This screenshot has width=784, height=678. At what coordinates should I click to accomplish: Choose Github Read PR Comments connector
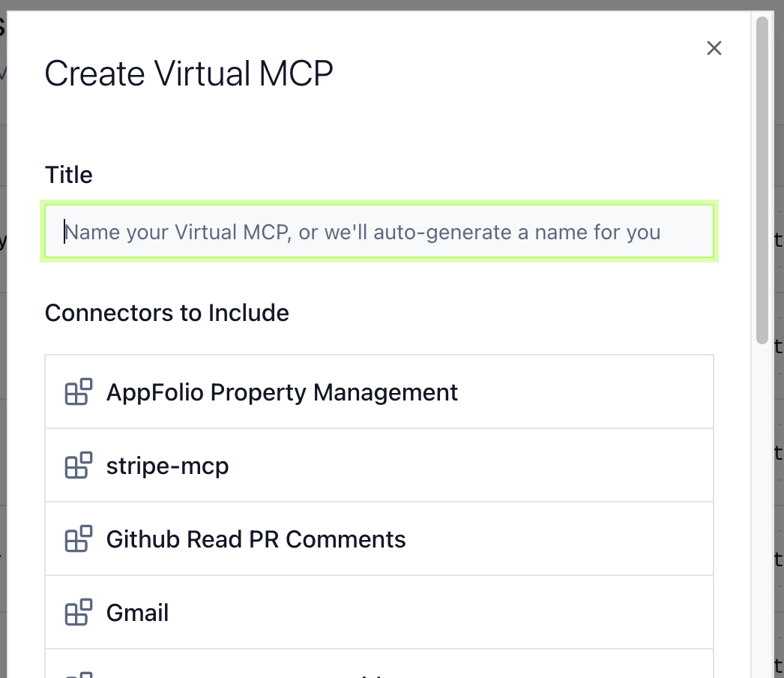(379, 539)
